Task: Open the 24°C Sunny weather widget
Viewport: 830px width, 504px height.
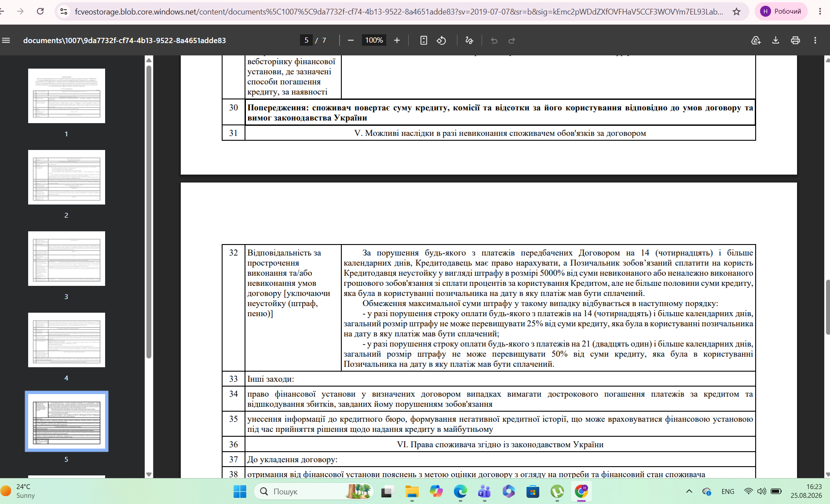Action: (18, 491)
